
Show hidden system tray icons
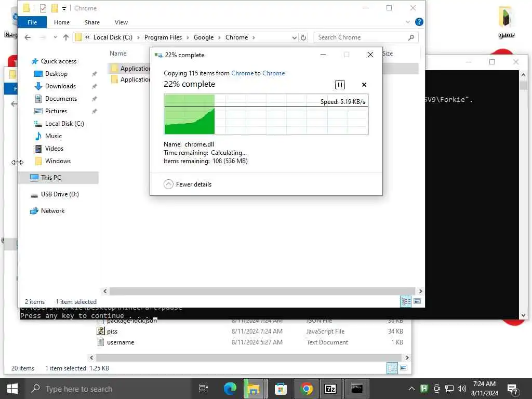tap(411, 389)
